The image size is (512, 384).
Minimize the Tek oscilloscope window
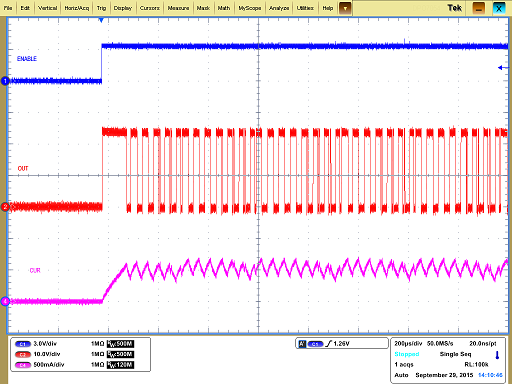pos(479,8)
